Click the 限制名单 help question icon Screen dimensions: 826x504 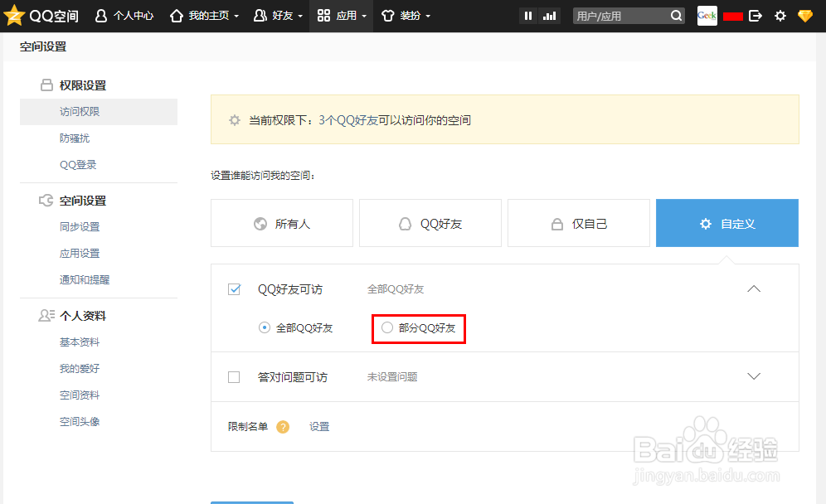283,427
